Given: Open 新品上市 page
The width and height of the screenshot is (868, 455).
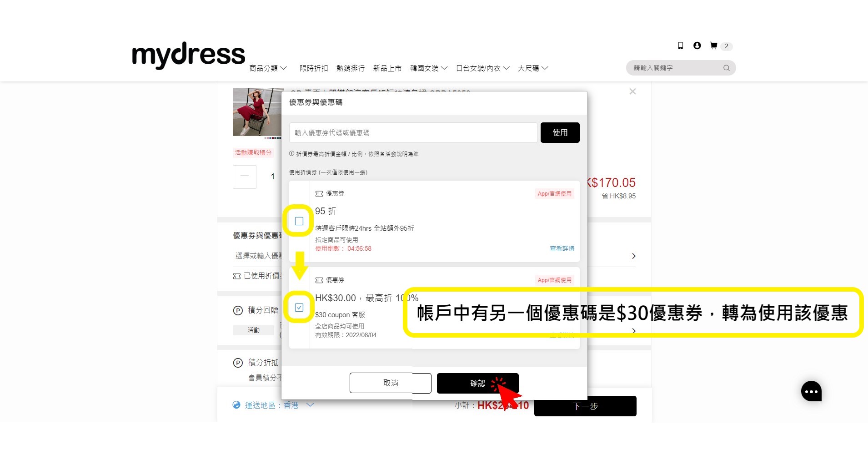Looking at the screenshot, I should 387,68.
